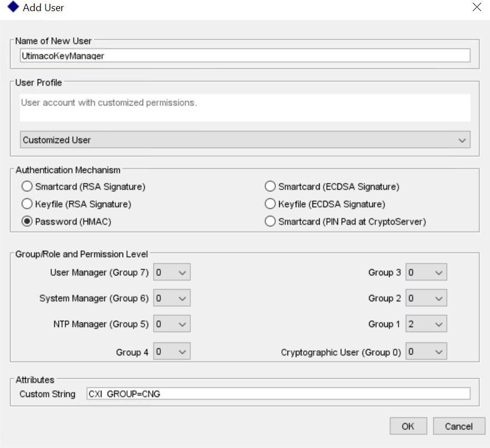Open User Manager (Group 7) level dropdown
The width and height of the screenshot is (490, 448).
pos(171,272)
